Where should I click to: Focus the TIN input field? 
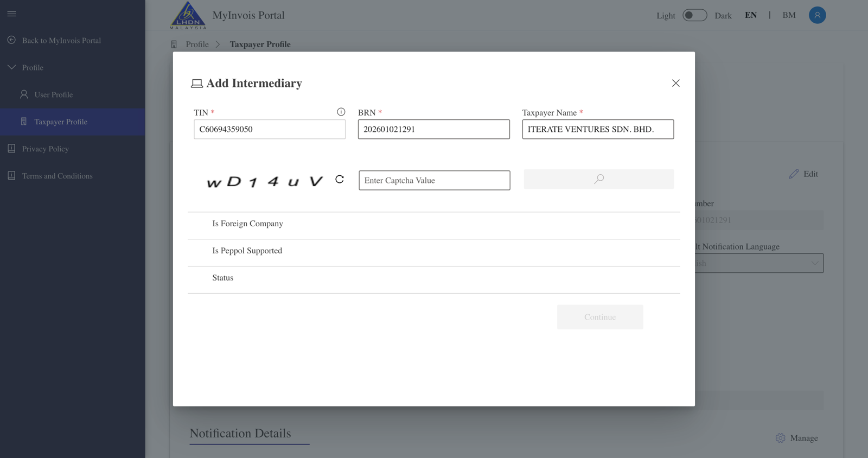point(270,129)
